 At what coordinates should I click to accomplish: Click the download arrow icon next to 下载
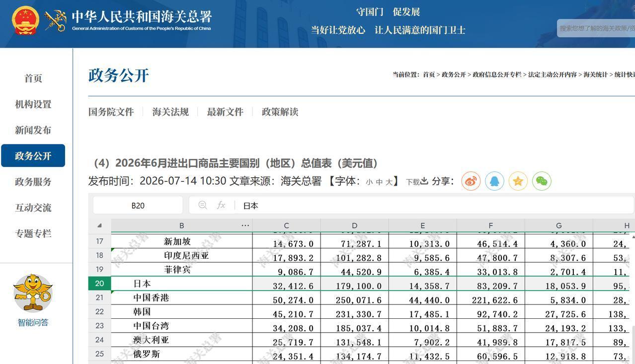(x=424, y=181)
